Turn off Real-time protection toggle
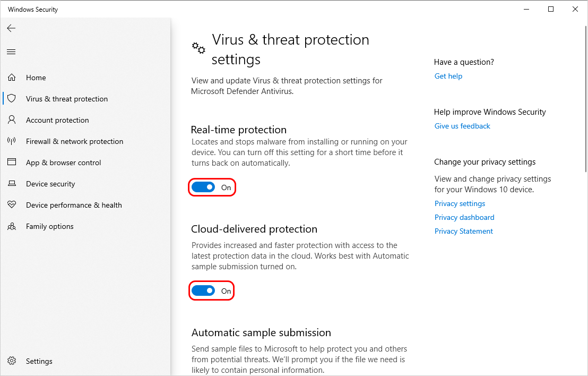The image size is (588, 376). pos(203,187)
